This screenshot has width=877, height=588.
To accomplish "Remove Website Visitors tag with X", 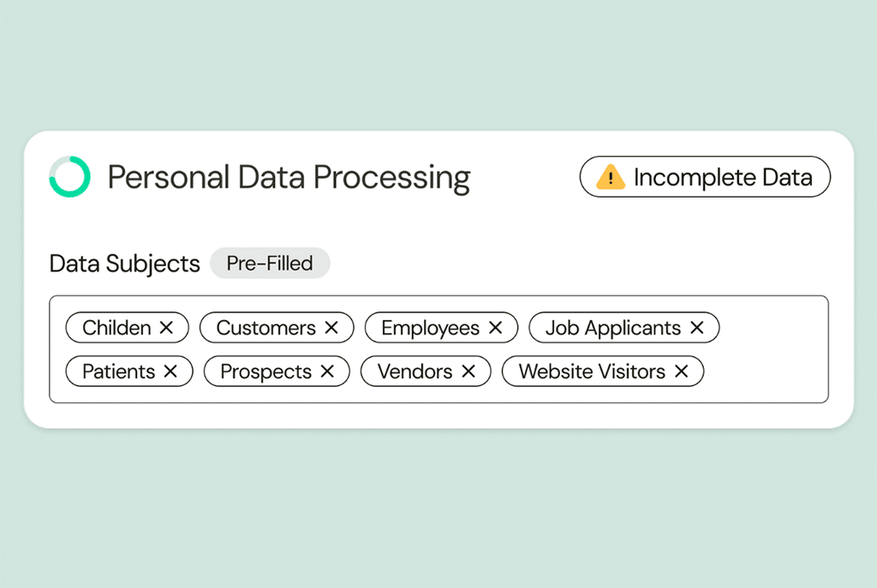I will coord(681,371).
